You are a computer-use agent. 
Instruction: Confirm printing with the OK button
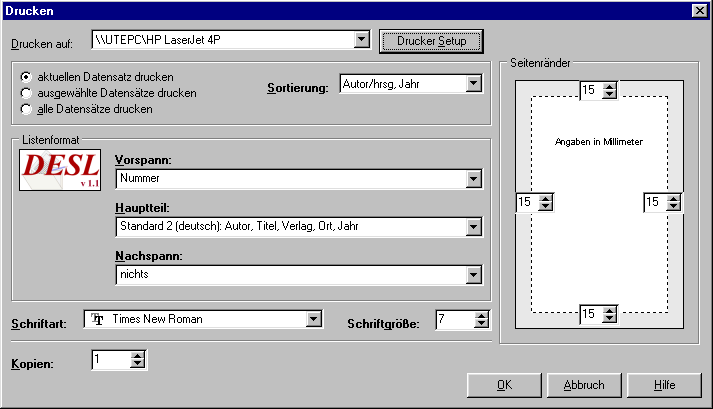[504, 385]
